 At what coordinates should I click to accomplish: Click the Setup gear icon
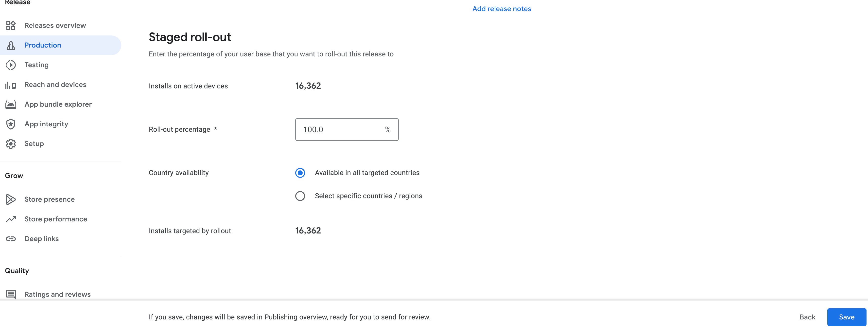(x=11, y=144)
